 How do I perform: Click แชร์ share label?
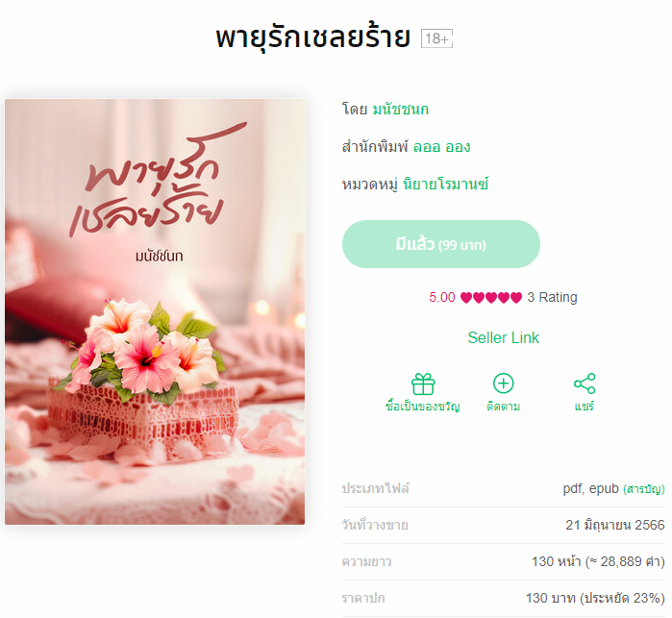click(585, 406)
